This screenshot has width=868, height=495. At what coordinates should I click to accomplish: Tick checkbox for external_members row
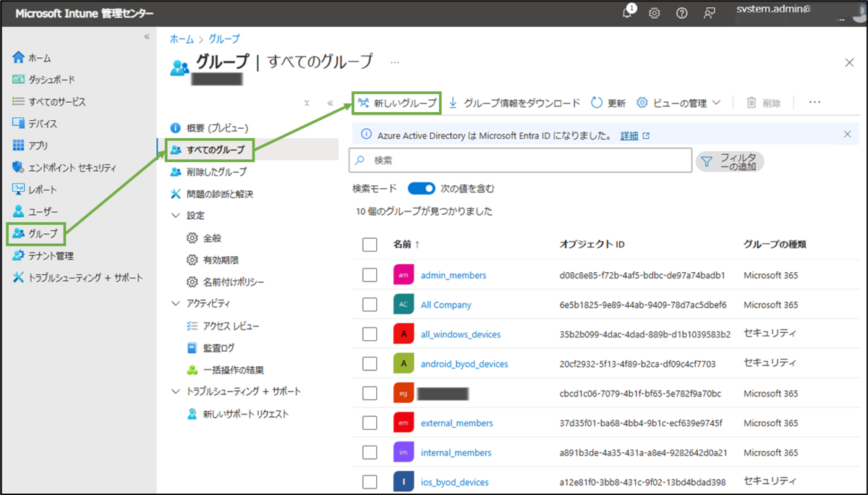pyautogui.click(x=370, y=423)
